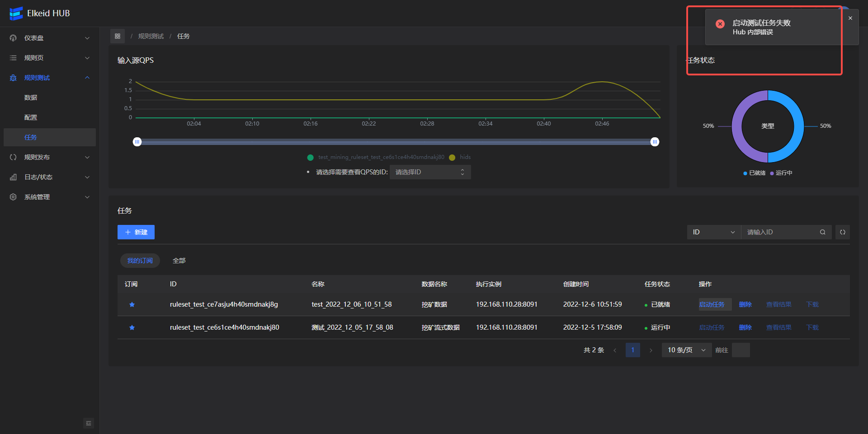Click the previous page arrow
This screenshot has height=434, width=868.
tap(615, 350)
